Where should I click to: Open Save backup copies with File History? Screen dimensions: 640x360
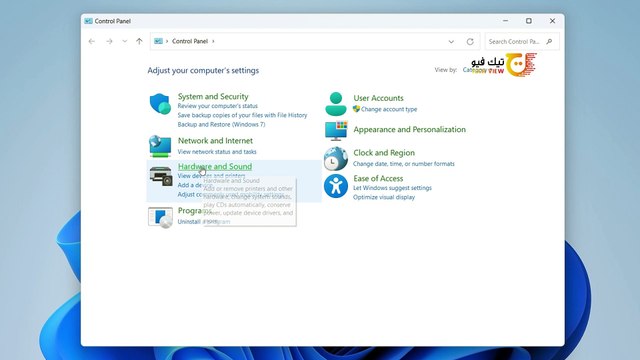pos(242,115)
